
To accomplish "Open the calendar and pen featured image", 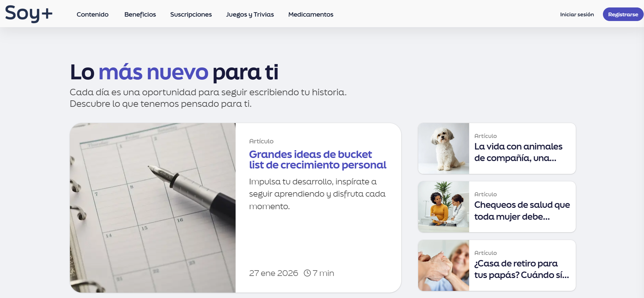I will point(153,207).
